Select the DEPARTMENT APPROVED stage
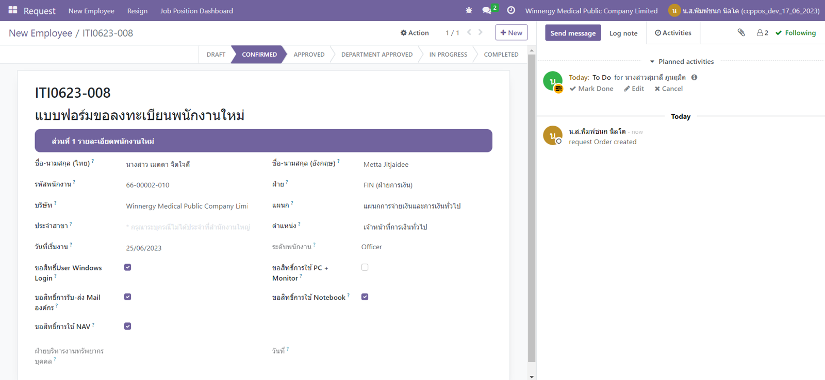825x380 pixels. 377,54
